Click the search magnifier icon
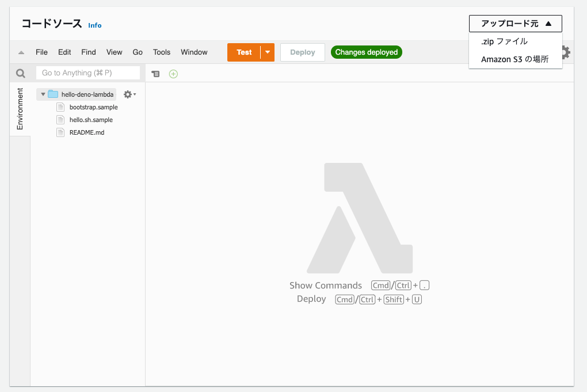The image size is (587, 392). (21, 73)
